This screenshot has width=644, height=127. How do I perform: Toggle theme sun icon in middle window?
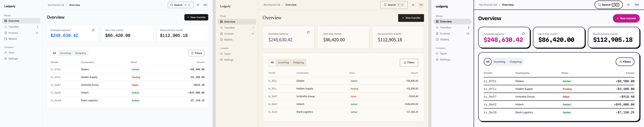413,5
